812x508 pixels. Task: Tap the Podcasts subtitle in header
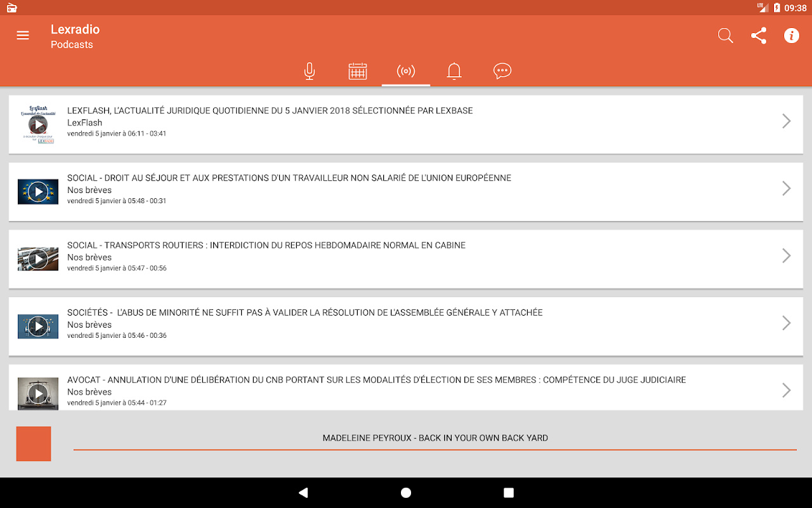tap(72, 44)
